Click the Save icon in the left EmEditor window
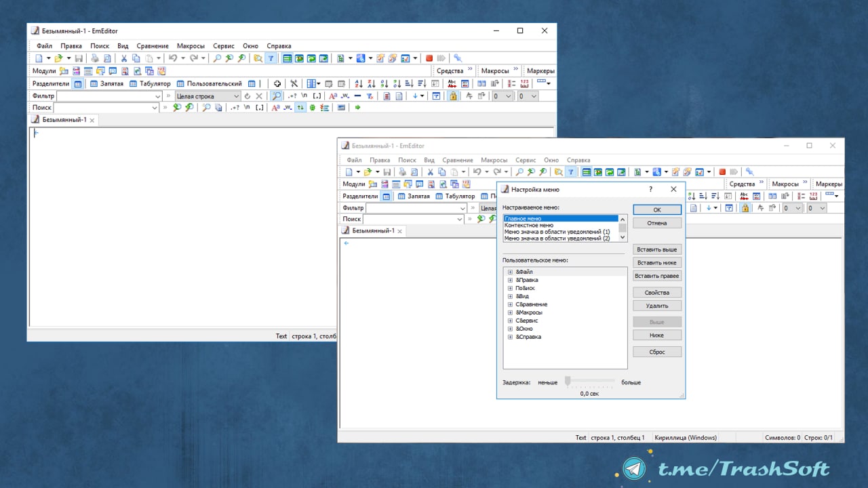 79,58
